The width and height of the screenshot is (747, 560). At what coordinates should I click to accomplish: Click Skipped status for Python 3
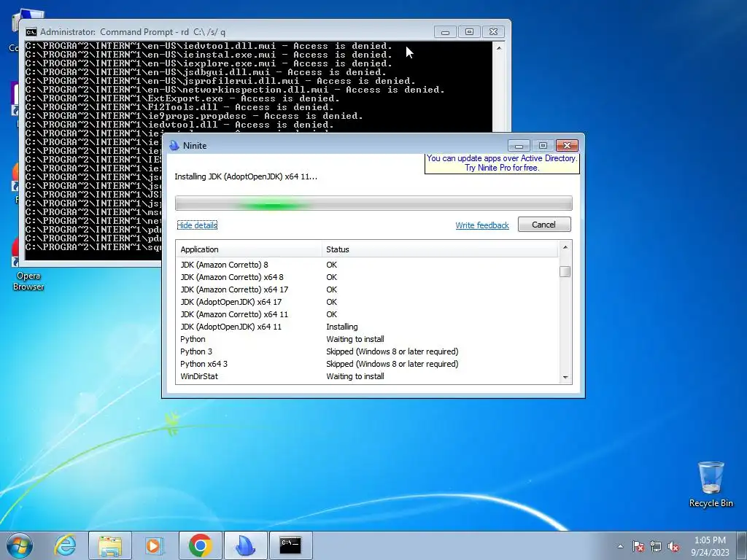click(x=392, y=351)
